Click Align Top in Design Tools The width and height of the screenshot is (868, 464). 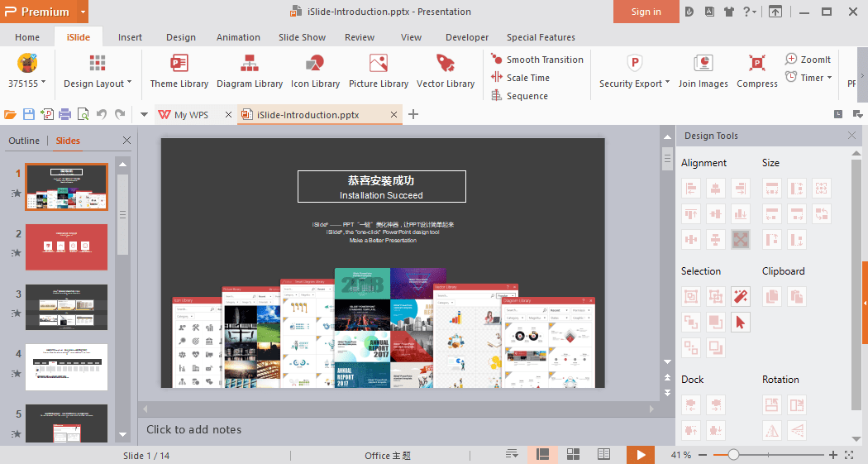(x=691, y=213)
